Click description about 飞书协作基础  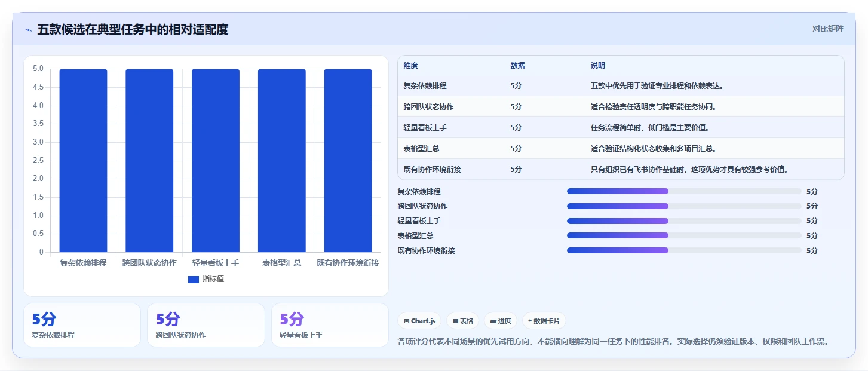pos(689,170)
